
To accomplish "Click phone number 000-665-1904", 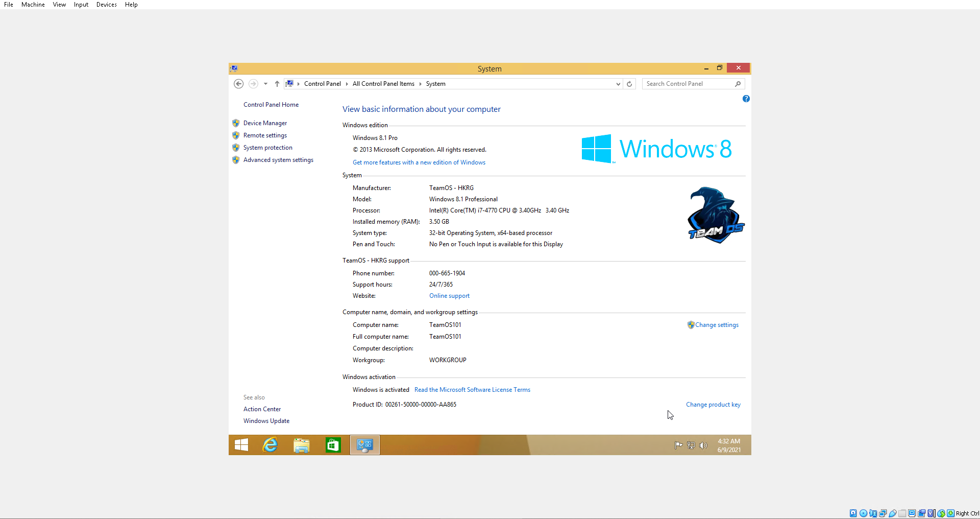I will point(447,273).
